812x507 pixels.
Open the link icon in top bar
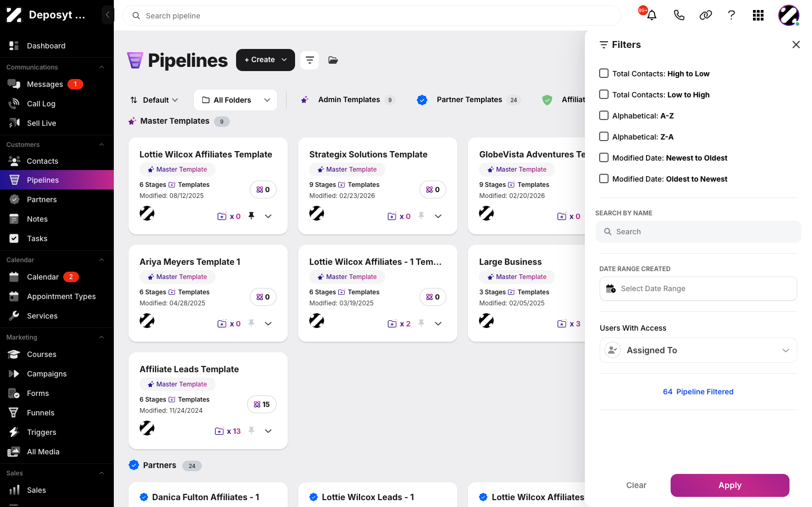pos(706,15)
